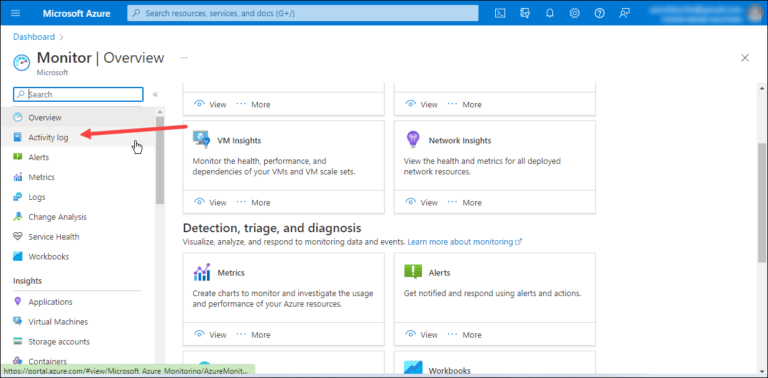Select Activity log in sidebar
This screenshot has width=768, height=378.
click(48, 138)
